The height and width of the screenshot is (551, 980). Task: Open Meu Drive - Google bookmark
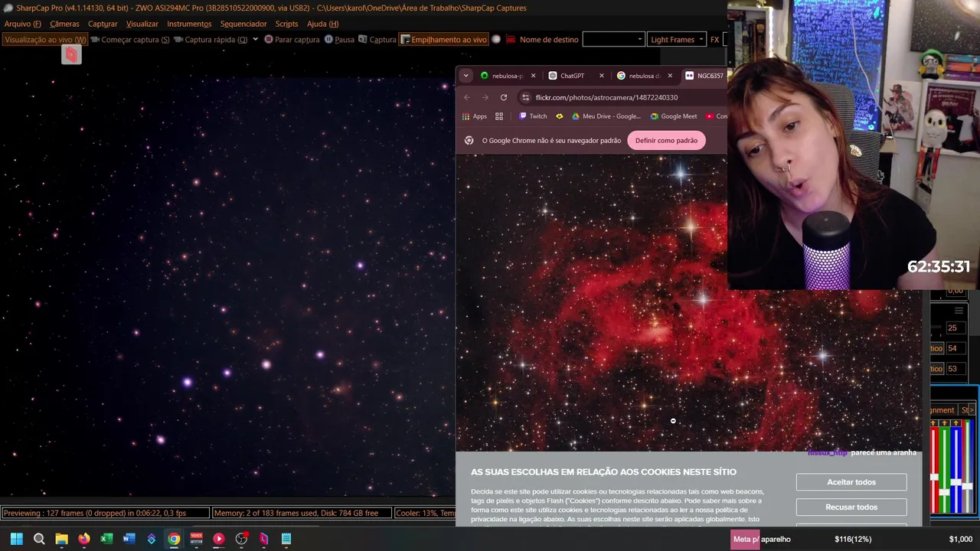pyautogui.click(x=606, y=116)
